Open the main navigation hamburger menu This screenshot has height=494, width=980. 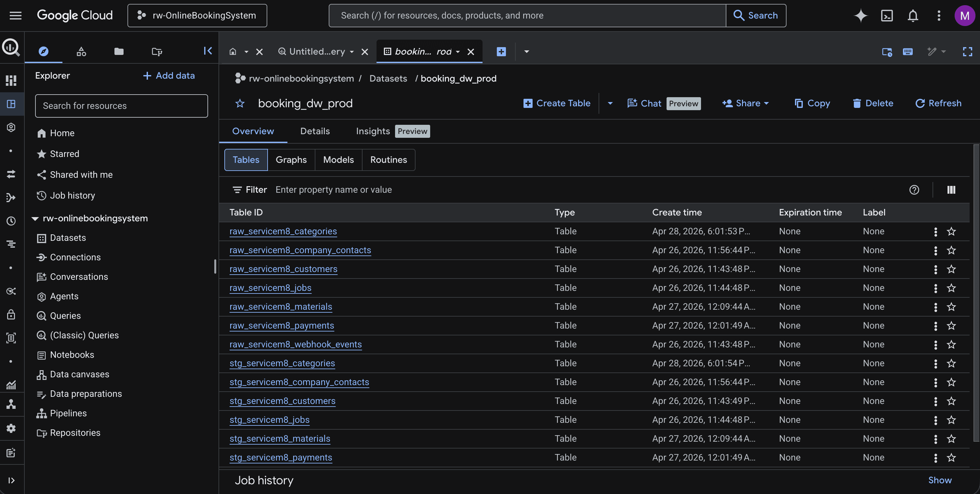(x=15, y=16)
